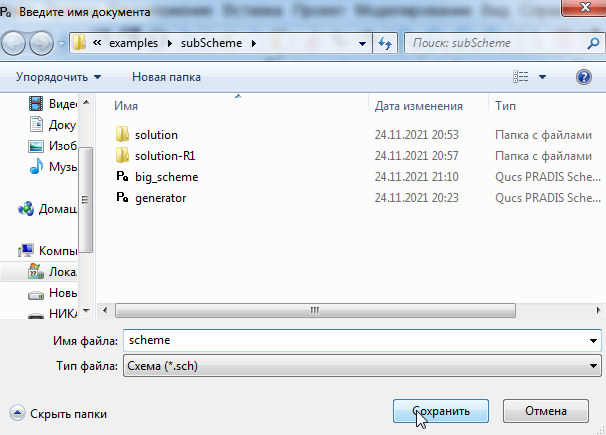
Task: Open the help question mark icon
Action: point(584,77)
